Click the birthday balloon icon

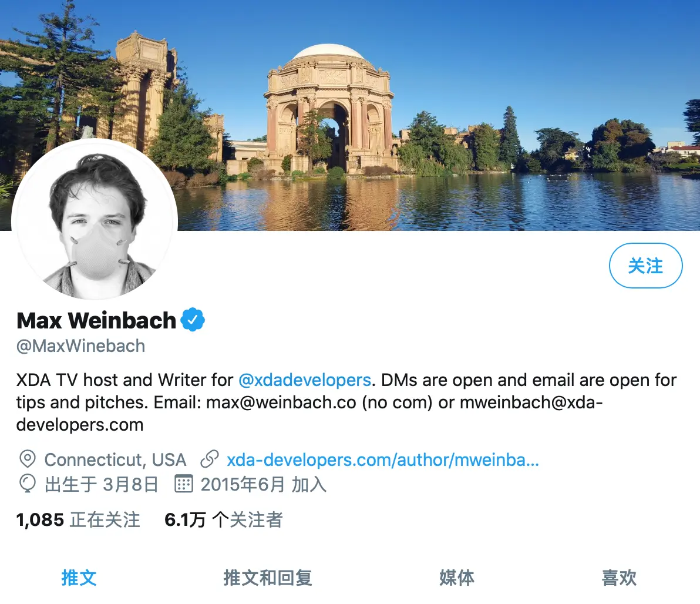(27, 484)
